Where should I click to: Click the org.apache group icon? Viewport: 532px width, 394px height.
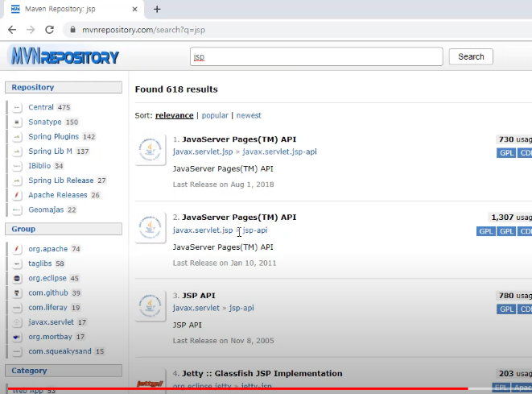17,249
